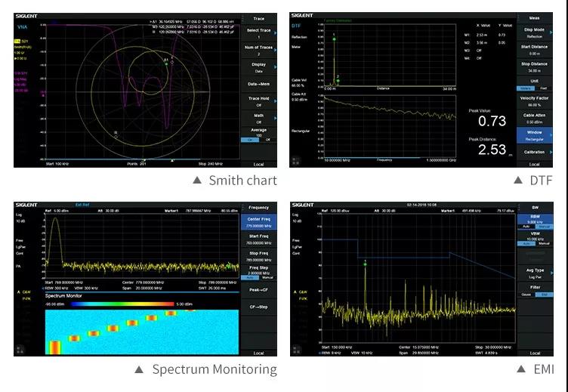The height and width of the screenshot is (392, 568).
Task: Click the green marker on EMI peak
Action: [365, 263]
